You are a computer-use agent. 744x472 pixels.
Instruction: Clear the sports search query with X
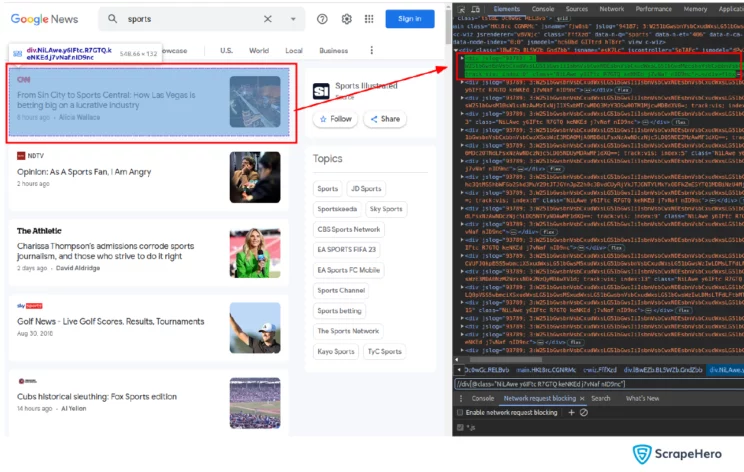[268, 19]
